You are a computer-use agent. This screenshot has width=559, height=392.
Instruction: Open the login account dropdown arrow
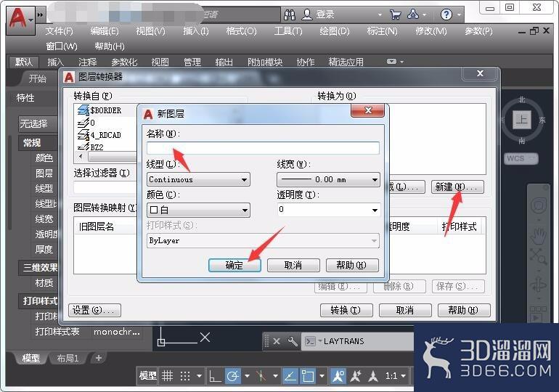(x=380, y=15)
